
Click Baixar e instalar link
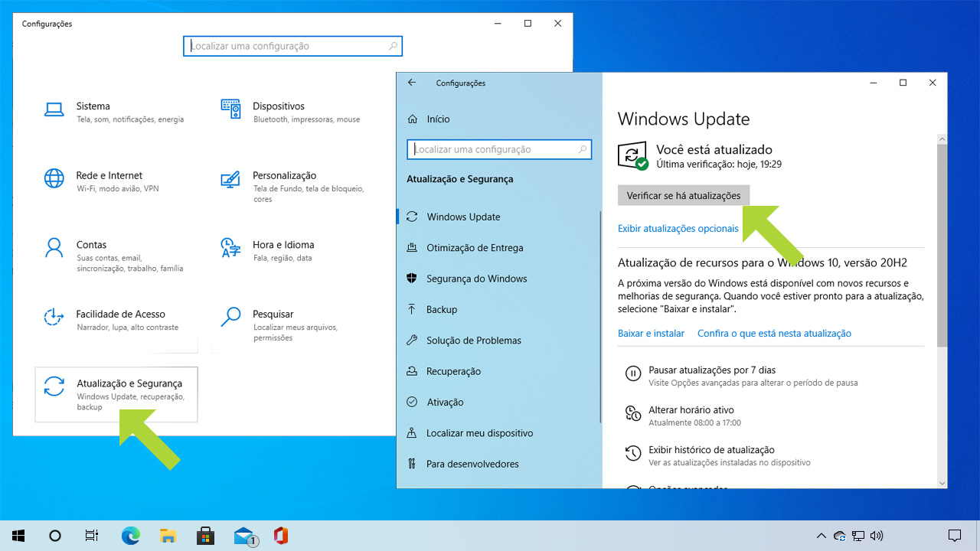[x=651, y=334]
